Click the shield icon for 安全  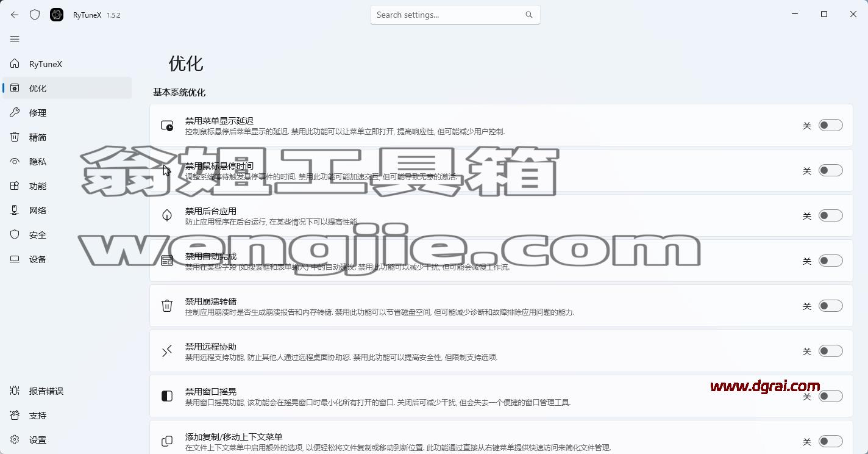coord(15,235)
